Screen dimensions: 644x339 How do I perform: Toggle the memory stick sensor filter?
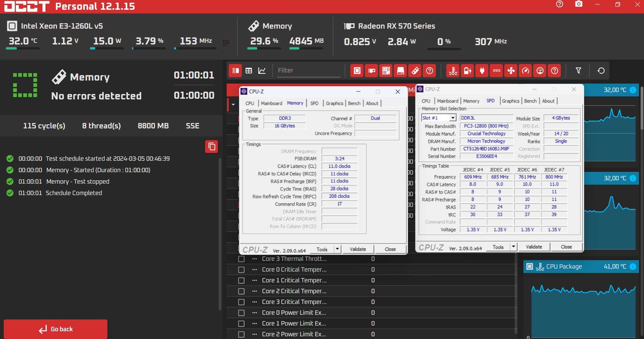coord(415,70)
